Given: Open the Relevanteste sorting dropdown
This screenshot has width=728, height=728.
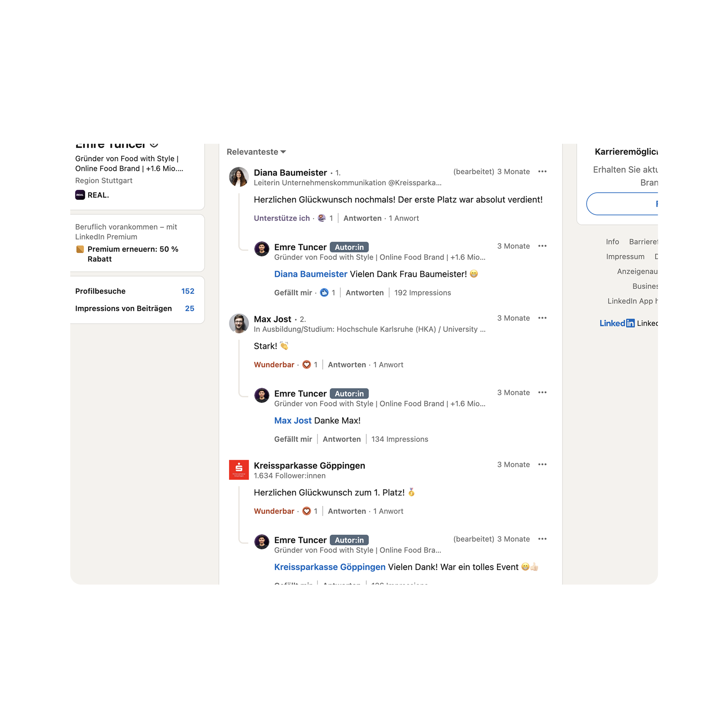Looking at the screenshot, I should [256, 152].
